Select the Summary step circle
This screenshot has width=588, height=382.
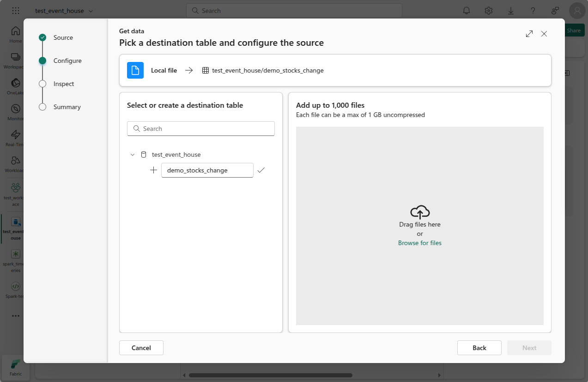[42, 107]
